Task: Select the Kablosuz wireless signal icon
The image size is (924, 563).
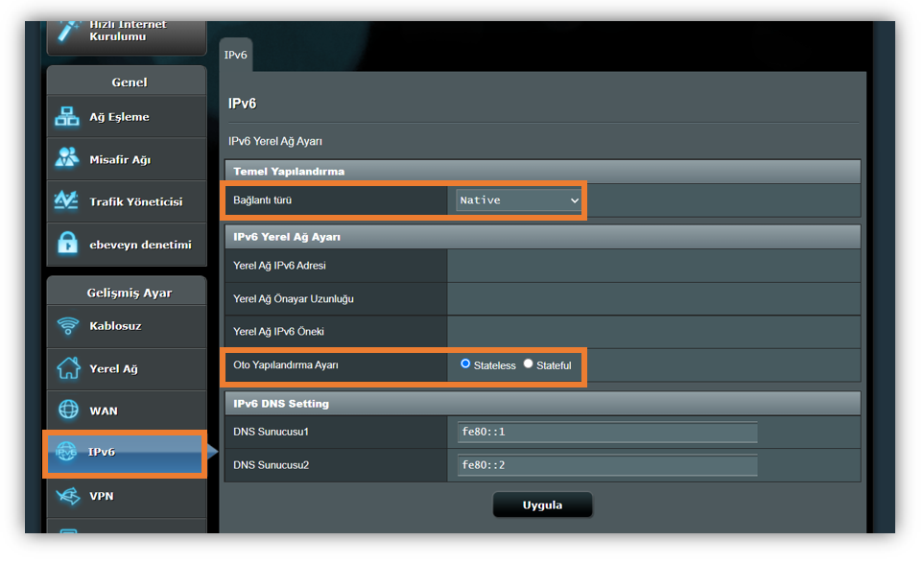Action: [x=67, y=326]
